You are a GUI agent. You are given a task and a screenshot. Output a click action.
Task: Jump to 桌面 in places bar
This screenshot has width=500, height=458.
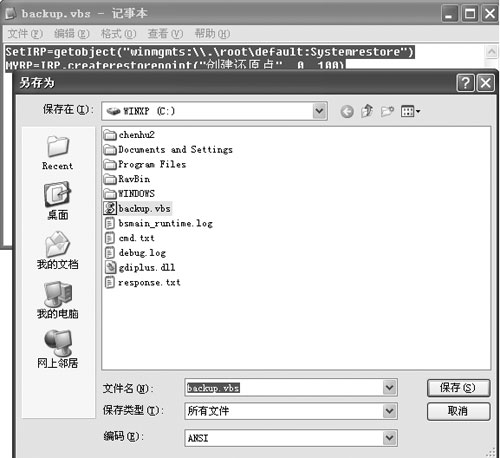57,201
